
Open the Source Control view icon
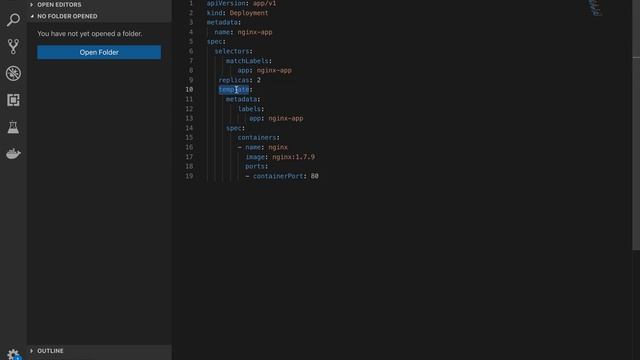click(x=13, y=47)
